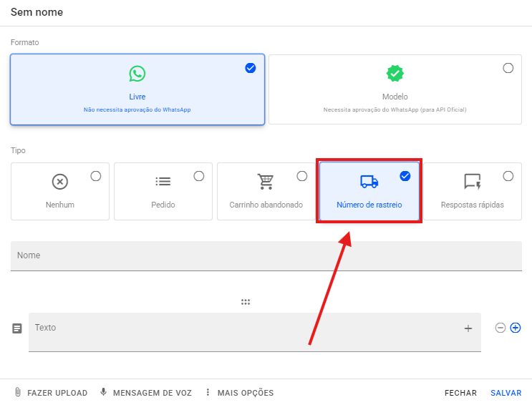Select the Nenhum type radio button

click(x=96, y=176)
